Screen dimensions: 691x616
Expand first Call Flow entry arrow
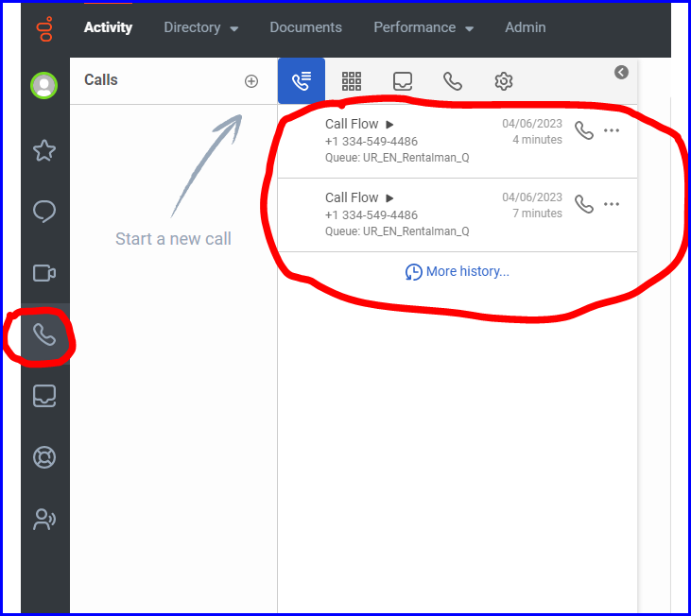tap(389, 124)
